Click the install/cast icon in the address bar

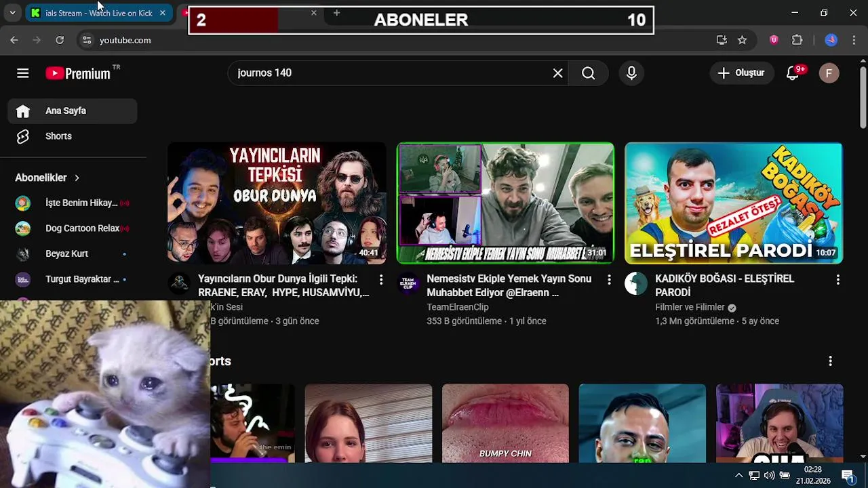(x=722, y=40)
